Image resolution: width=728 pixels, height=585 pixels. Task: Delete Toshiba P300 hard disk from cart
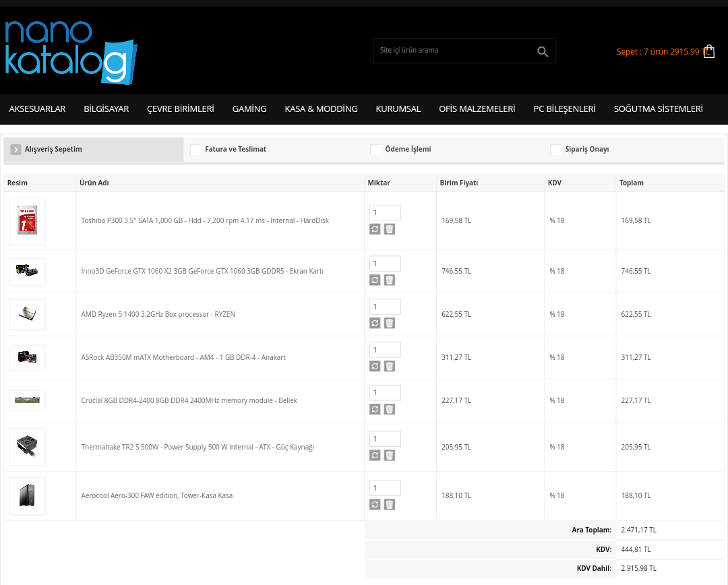pyautogui.click(x=390, y=229)
